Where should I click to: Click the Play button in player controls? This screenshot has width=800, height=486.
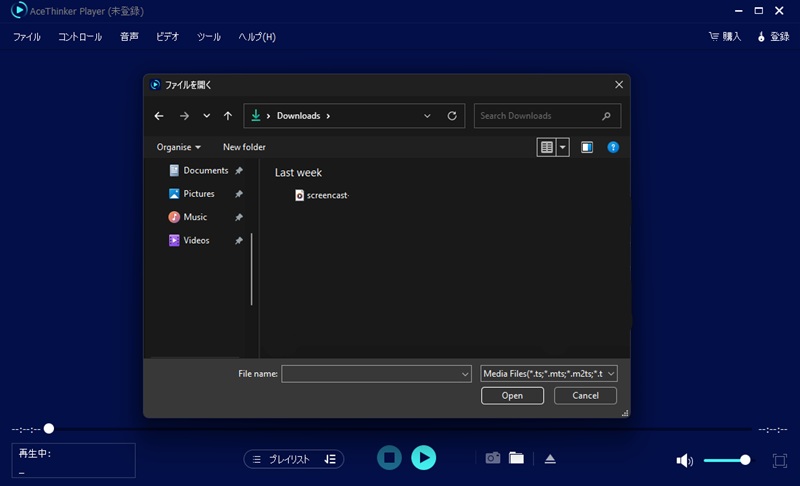pos(424,458)
